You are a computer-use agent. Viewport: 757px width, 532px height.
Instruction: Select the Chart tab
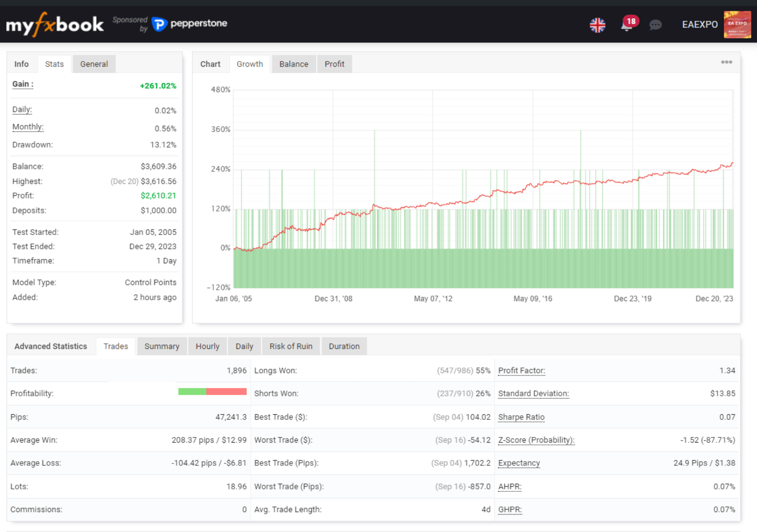coord(211,64)
